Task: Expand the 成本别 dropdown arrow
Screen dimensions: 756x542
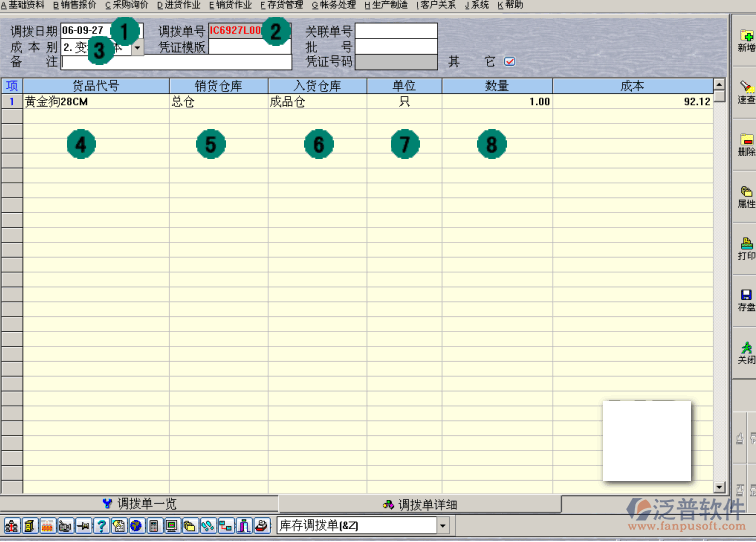Action: click(137, 47)
